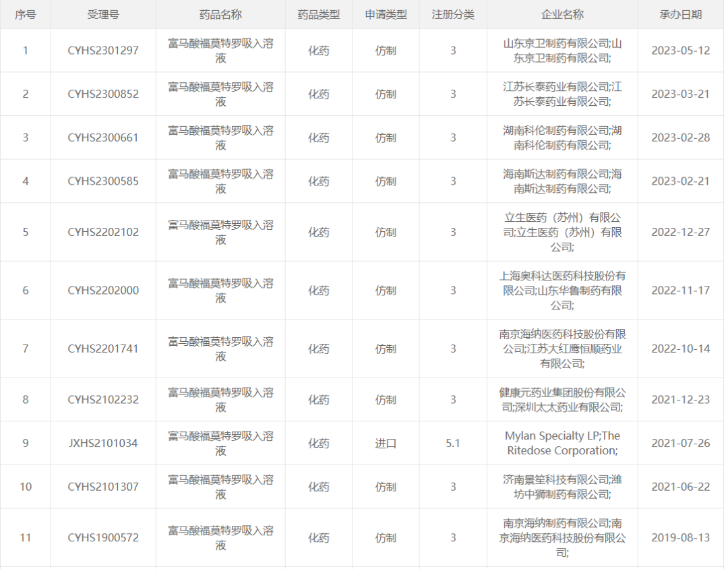Click the 申请类型 column header
The width and height of the screenshot is (728, 569).
pyautogui.click(x=386, y=15)
